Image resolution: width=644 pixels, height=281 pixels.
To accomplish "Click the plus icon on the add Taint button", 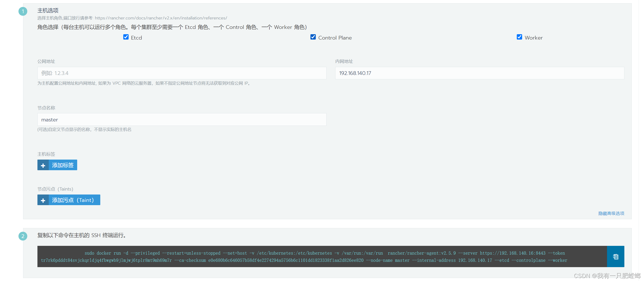I will (x=43, y=200).
